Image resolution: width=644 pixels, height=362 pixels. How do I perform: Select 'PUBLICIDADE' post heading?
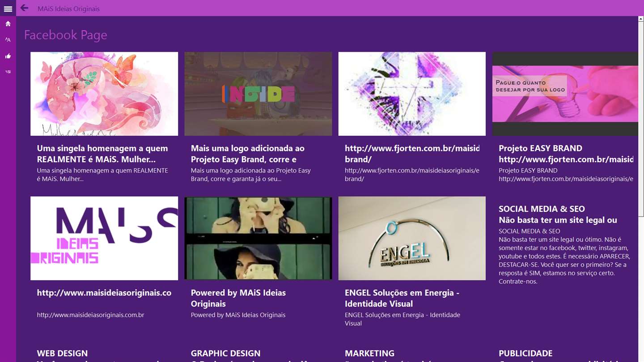click(x=525, y=354)
